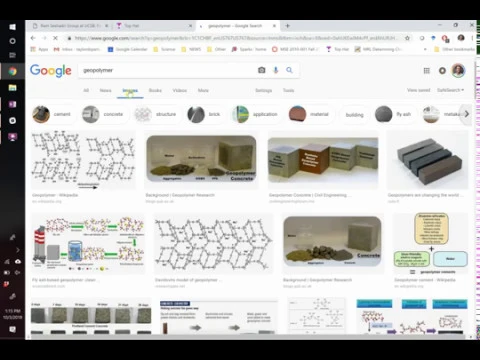Open the Geopolymer Wikipedia structure diagram thumbnail
The image size is (480, 360).
pyautogui.click(x=83, y=161)
